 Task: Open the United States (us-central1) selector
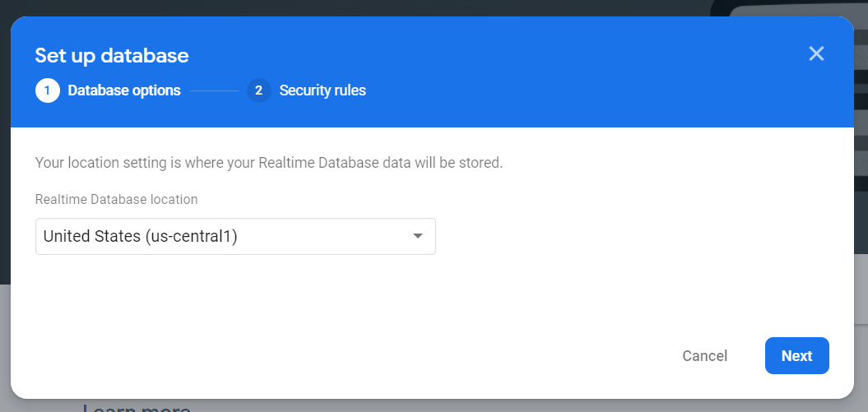tap(235, 237)
